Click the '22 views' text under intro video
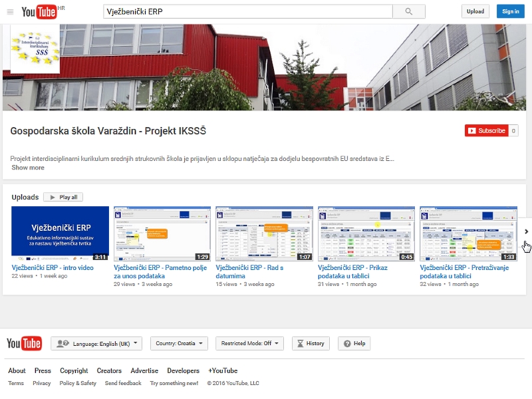 click(22, 276)
